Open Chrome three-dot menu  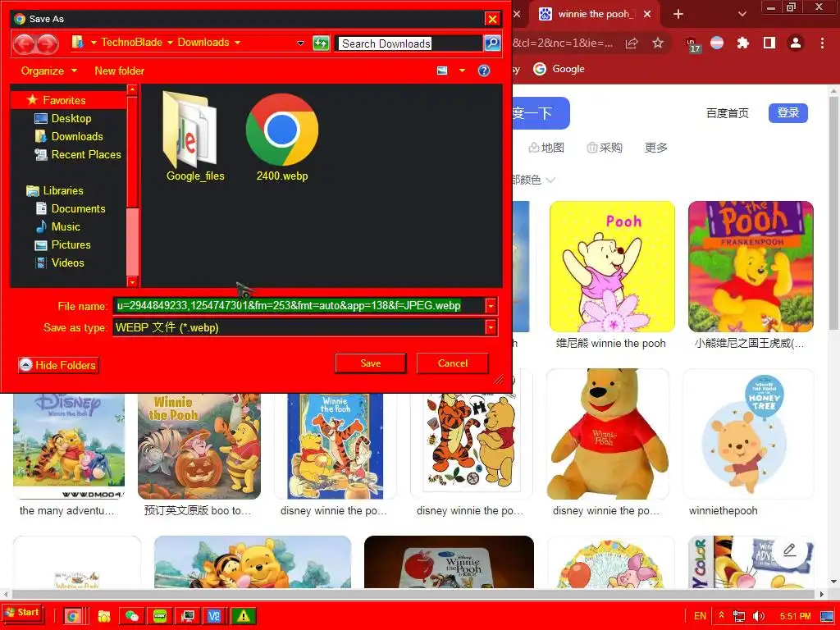pyautogui.click(x=822, y=43)
